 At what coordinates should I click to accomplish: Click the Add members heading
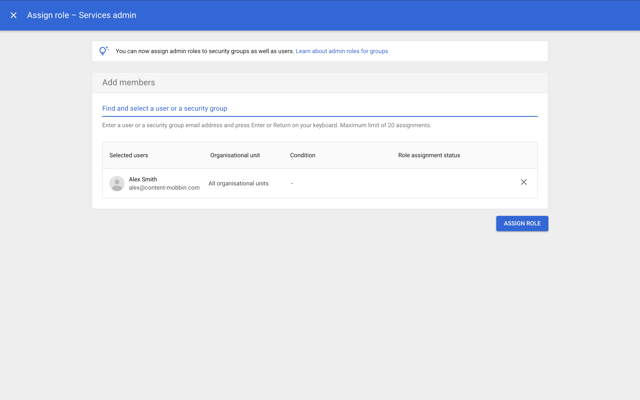coord(129,82)
